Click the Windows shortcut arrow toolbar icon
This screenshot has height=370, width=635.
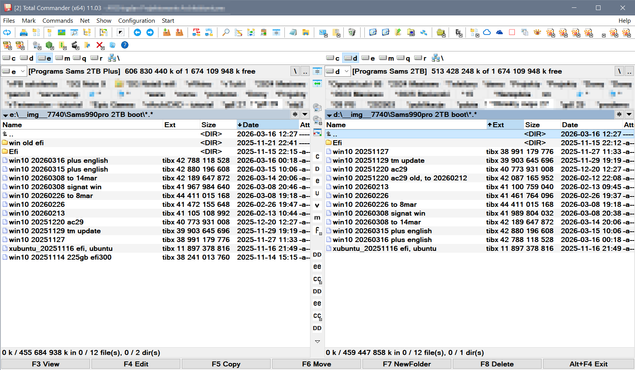tap(120, 32)
